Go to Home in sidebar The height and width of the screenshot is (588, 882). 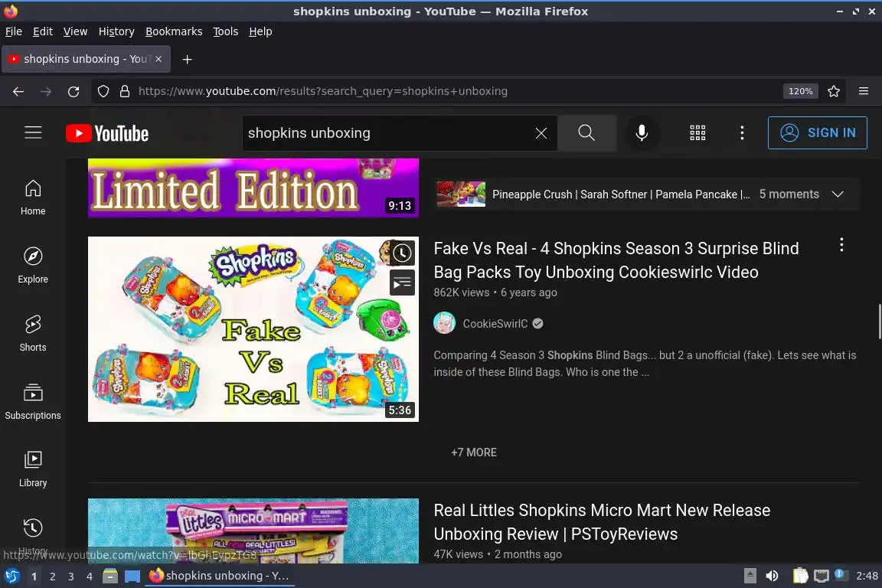click(x=33, y=198)
